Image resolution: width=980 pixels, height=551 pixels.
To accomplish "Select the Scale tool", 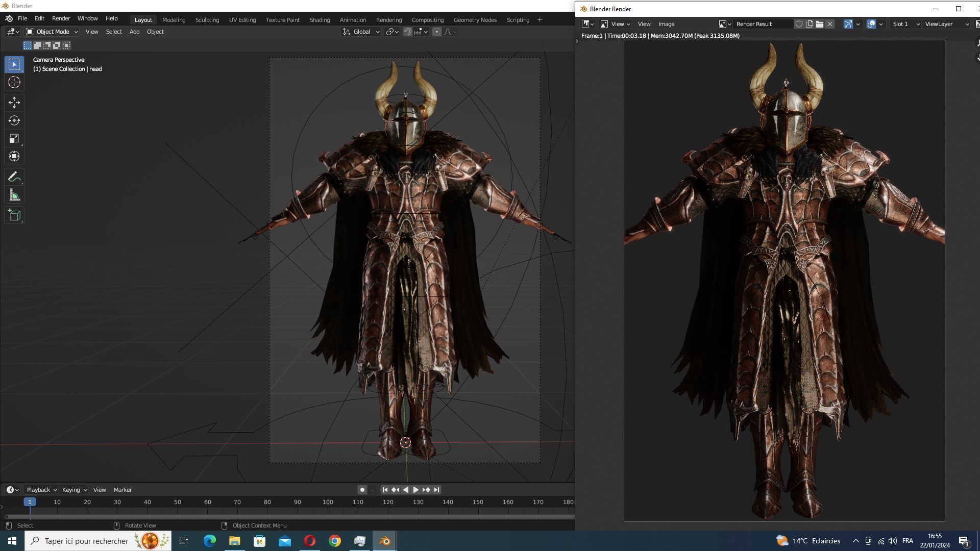I will (x=14, y=138).
